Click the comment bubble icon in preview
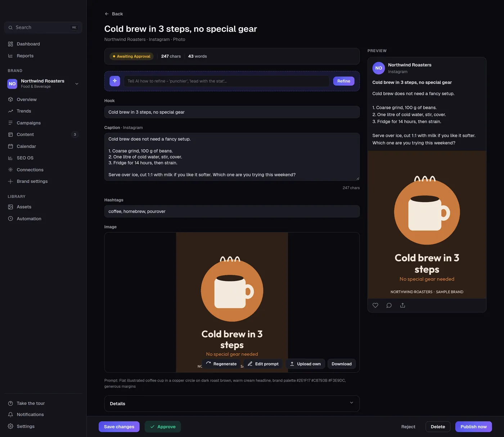The height and width of the screenshot is (437, 504). (389, 305)
